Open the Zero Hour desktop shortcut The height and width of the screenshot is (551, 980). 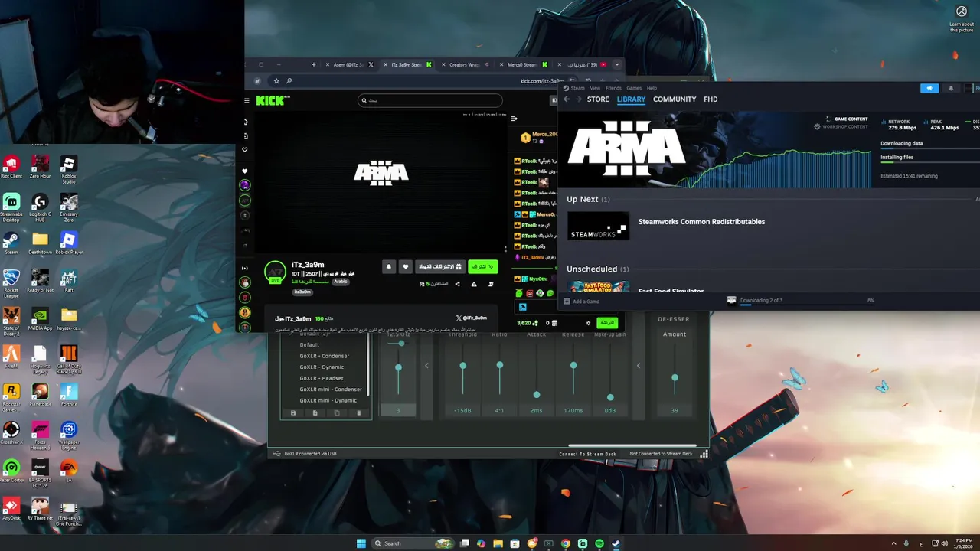[x=40, y=168]
